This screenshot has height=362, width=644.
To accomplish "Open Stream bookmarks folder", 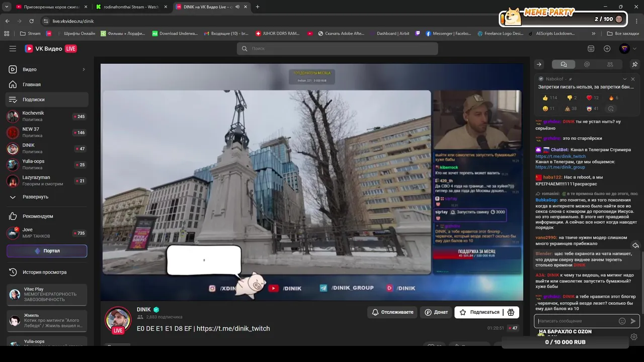I will (30, 34).
